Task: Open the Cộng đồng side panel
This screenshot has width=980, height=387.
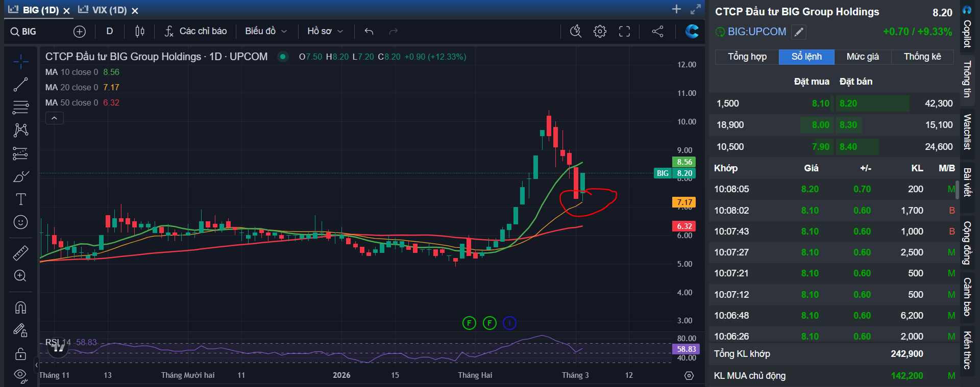Action: pos(967,243)
